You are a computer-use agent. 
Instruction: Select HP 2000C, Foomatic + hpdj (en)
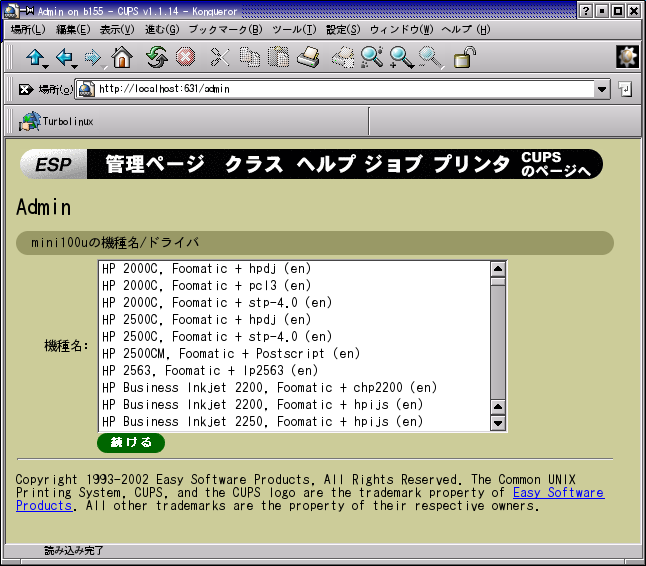click(294, 269)
